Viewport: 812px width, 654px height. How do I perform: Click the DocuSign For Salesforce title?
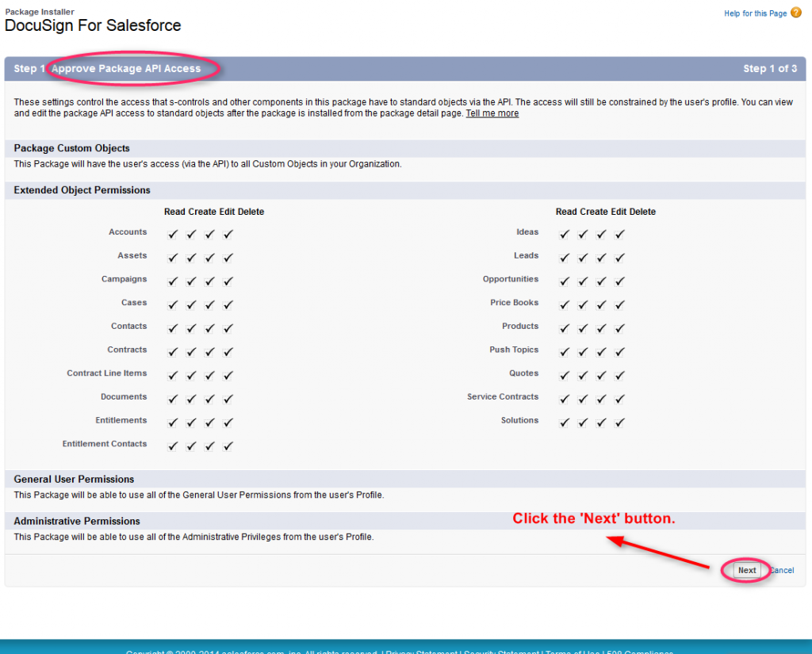(93, 25)
